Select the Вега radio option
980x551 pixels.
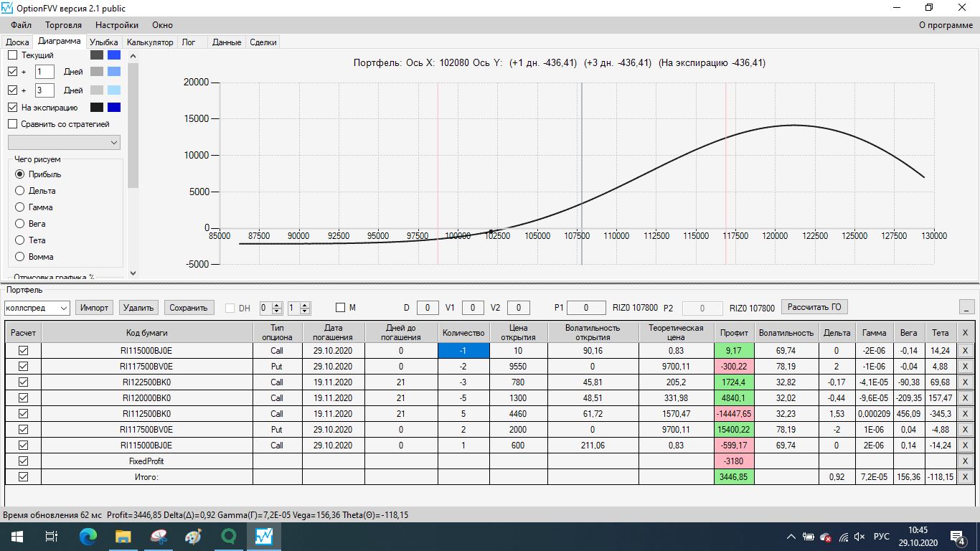[x=20, y=224]
